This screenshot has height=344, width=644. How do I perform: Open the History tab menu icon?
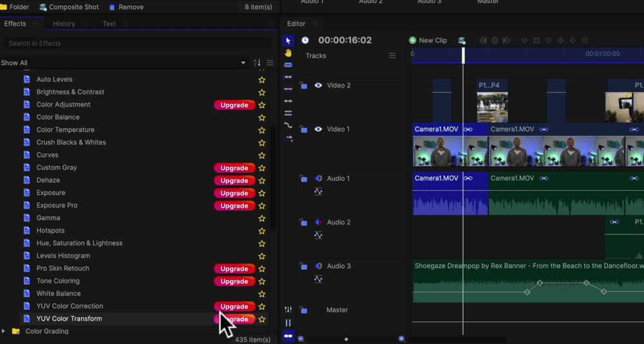point(84,24)
